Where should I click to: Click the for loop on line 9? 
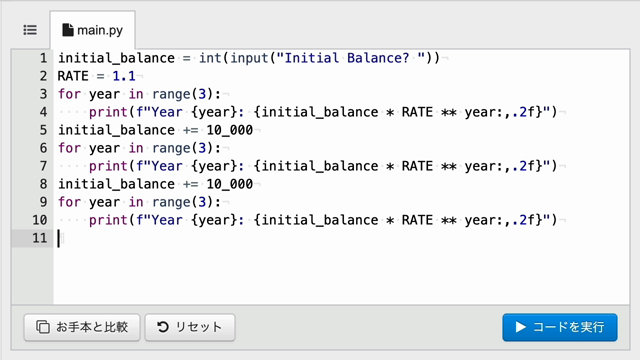tap(139, 202)
